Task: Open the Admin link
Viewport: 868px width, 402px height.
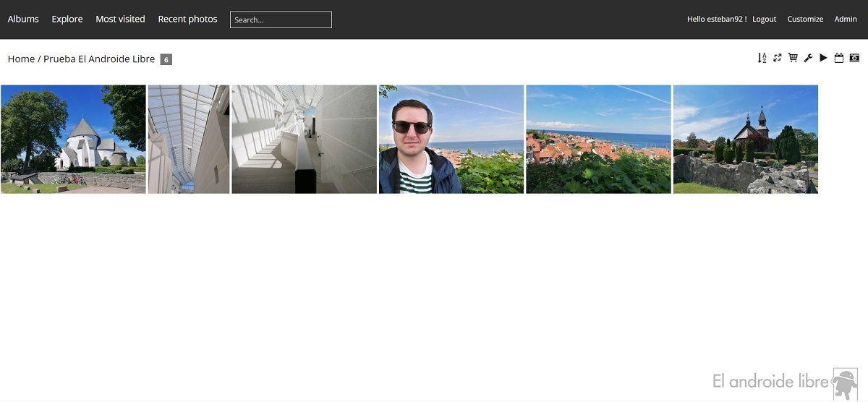Action: pos(846,20)
